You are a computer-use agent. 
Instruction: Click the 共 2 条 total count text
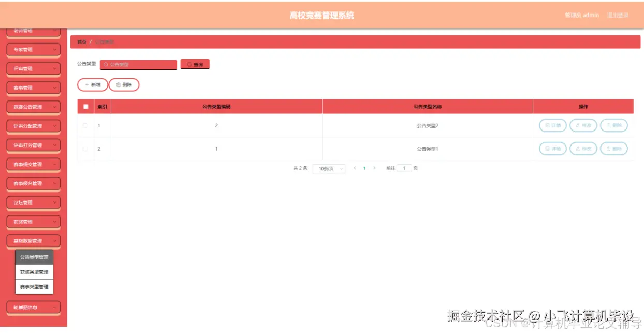(x=300, y=168)
